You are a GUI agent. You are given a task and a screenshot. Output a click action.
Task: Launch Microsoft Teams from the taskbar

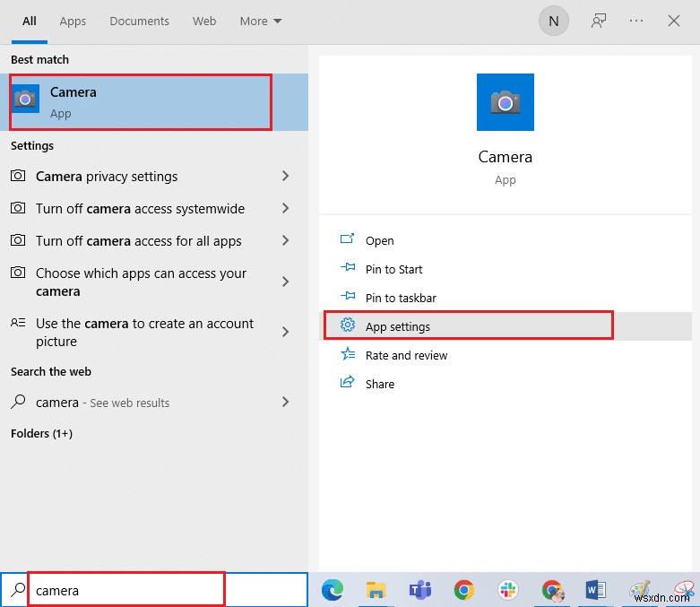[420, 590]
